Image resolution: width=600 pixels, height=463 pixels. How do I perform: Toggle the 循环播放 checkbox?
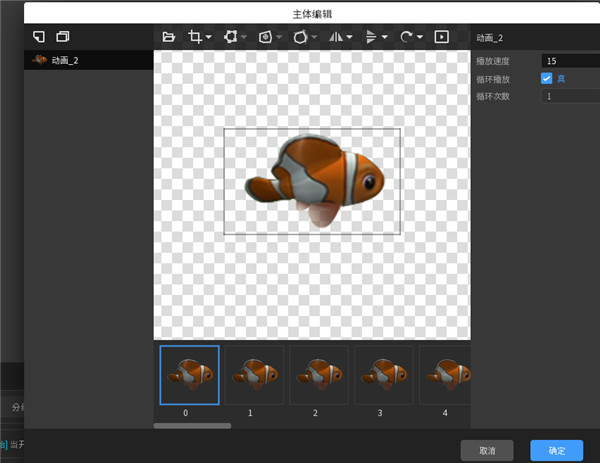point(546,79)
